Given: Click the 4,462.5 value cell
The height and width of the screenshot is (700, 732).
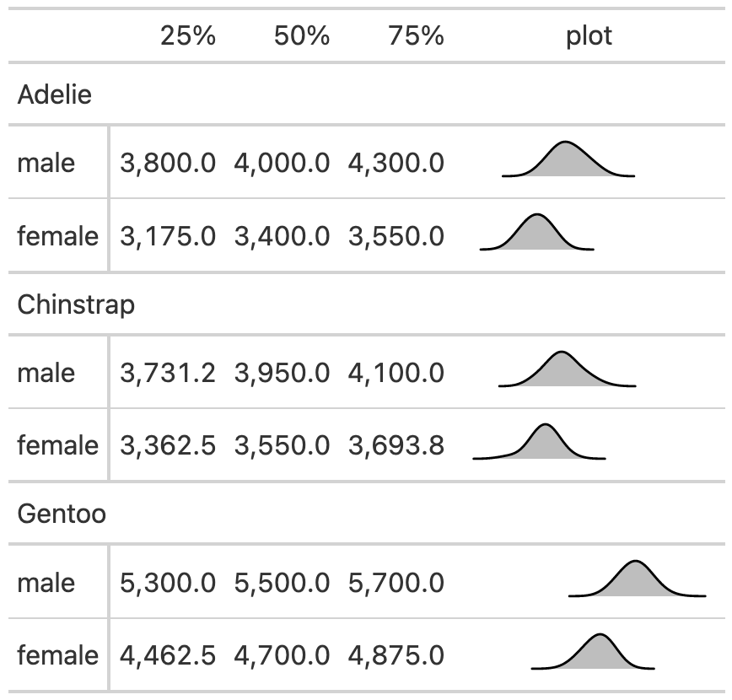Looking at the screenshot, I should pos(168,655).
